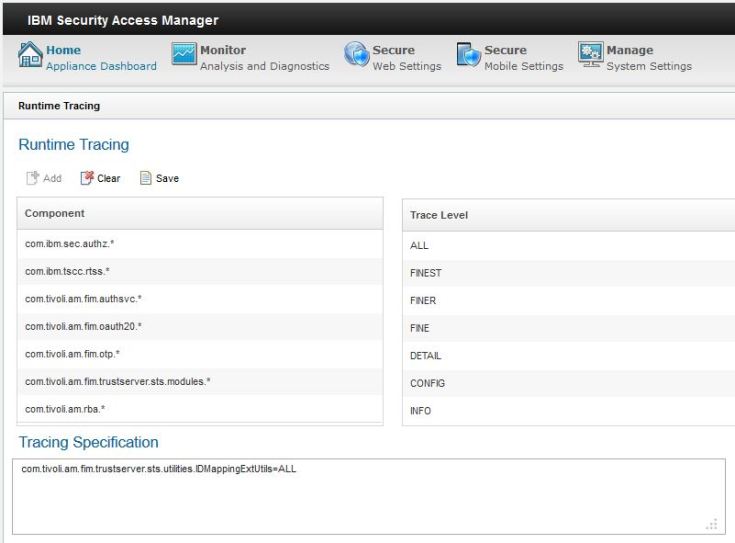
Task: Click the Secure Mobile Settings shield icon
Action: coord(469,56)
